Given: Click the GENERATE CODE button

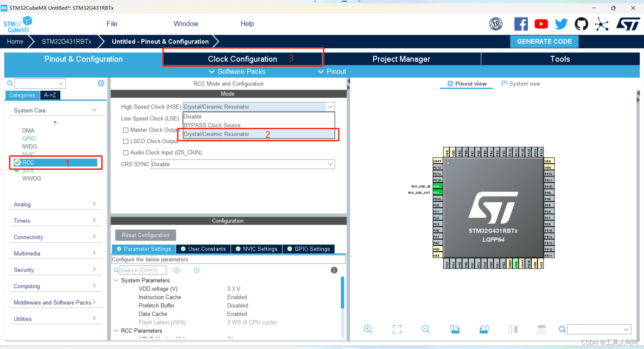Looking at the screenshot, I should coord(544,42).
